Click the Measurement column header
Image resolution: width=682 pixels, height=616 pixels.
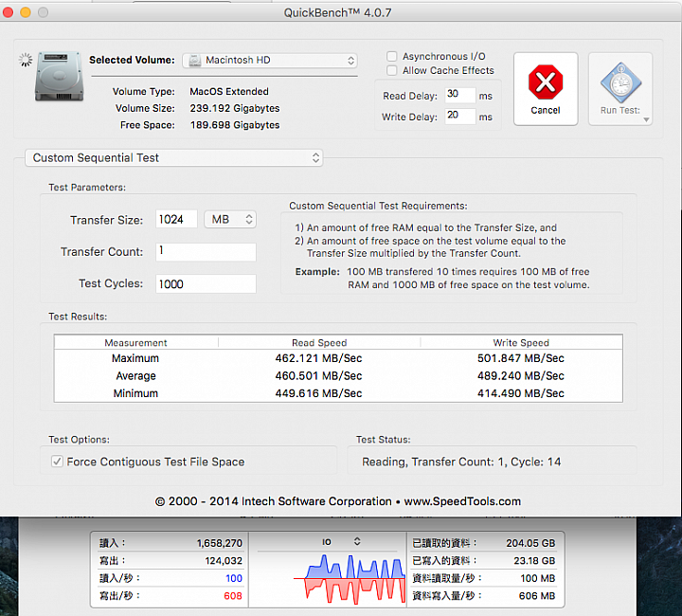[x=135, y=343]
